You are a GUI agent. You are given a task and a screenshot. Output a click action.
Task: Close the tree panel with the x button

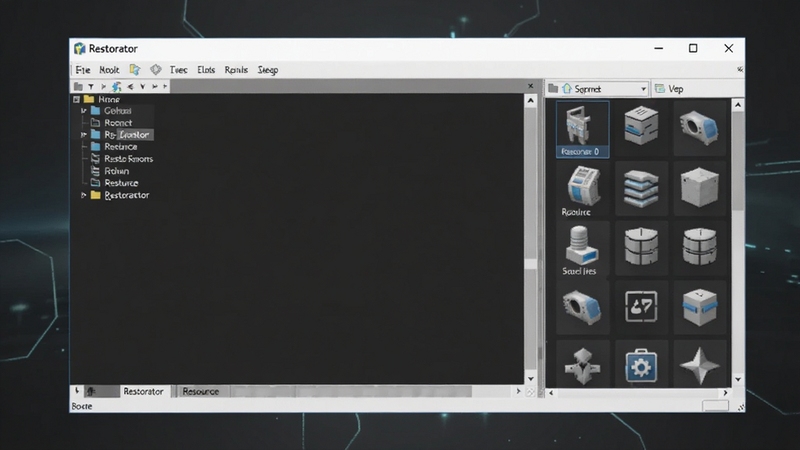(531, 86)
